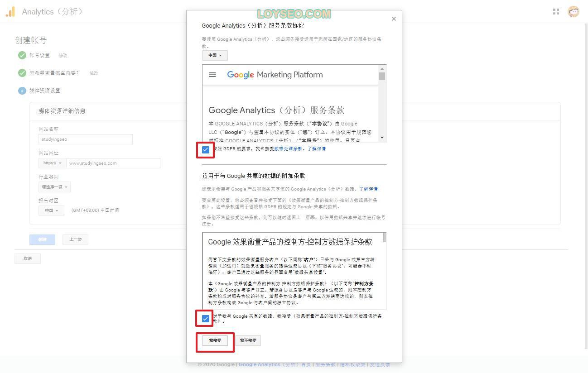This screenshot has height=373, width=588.
Task: Click the 隐私权政策 footer link
Action: (x=352, y=364)
